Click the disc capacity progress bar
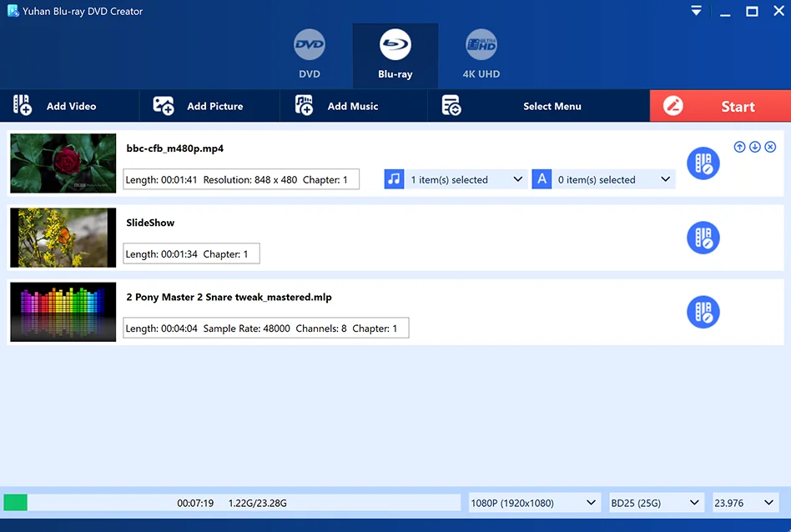 coord(231,503)
